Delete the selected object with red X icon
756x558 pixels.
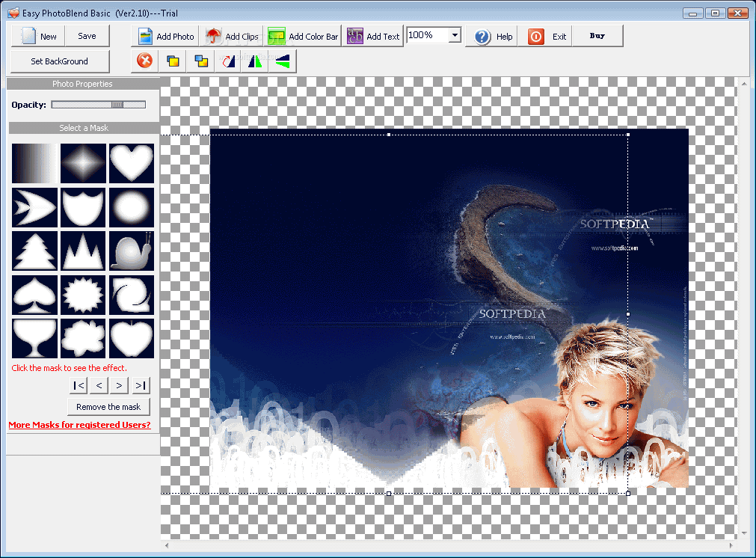pyautogui.click(x=144, y=61)
